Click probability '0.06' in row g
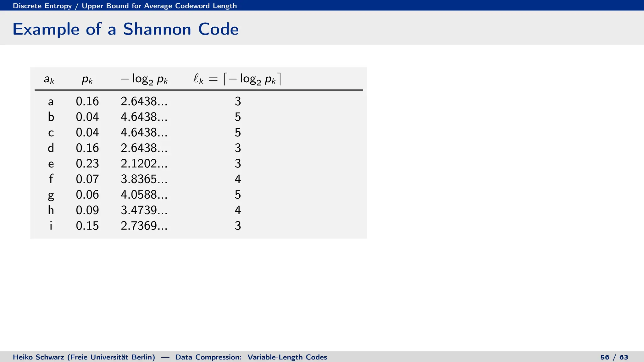644x362 pixels. [x=87, y=195]
